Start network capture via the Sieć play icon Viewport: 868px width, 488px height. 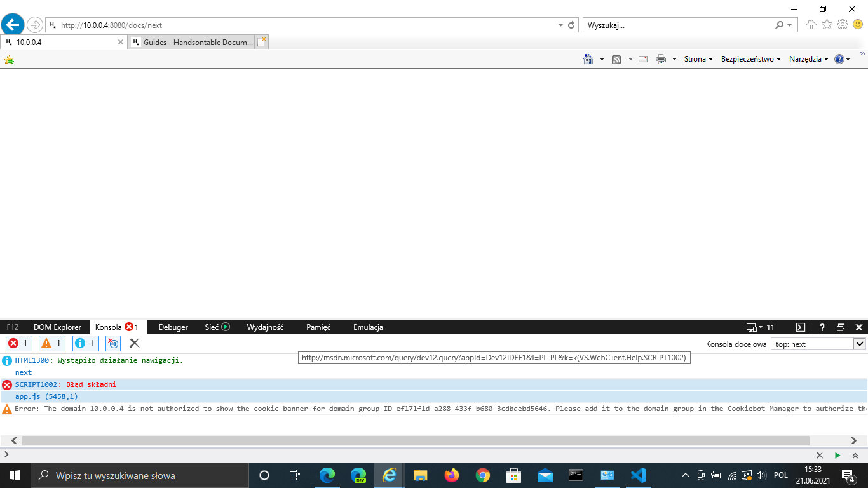(x=225, y=327)
